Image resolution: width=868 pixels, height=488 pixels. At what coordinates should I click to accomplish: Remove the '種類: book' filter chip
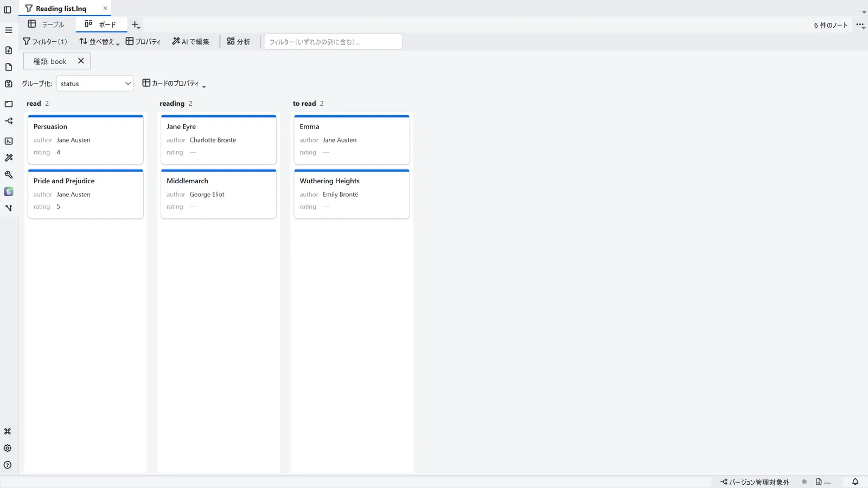pyautogui.click(x=81, y=61)
